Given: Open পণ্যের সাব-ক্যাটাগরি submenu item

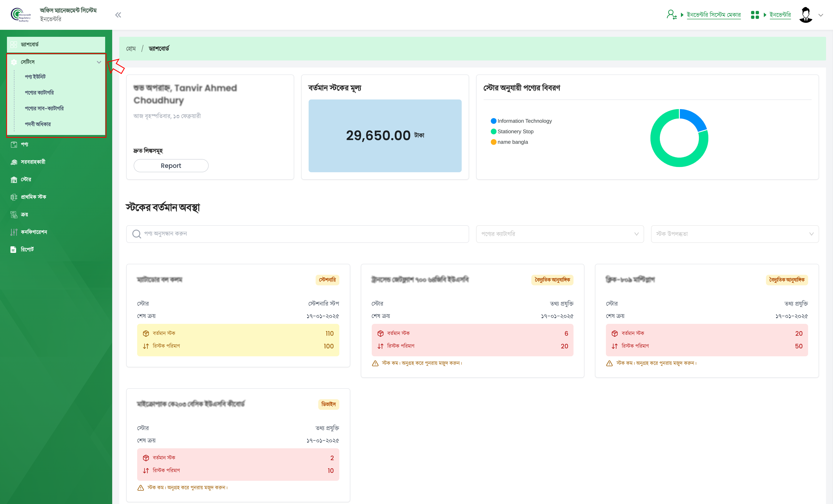Looking at the screenshot, I should [44, 108].
